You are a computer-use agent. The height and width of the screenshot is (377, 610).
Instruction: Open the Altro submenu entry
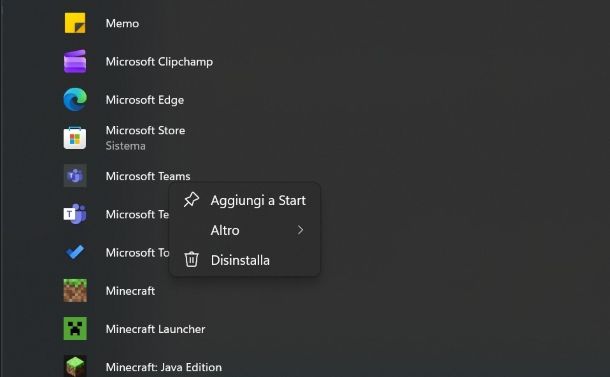tap(245, 230)
